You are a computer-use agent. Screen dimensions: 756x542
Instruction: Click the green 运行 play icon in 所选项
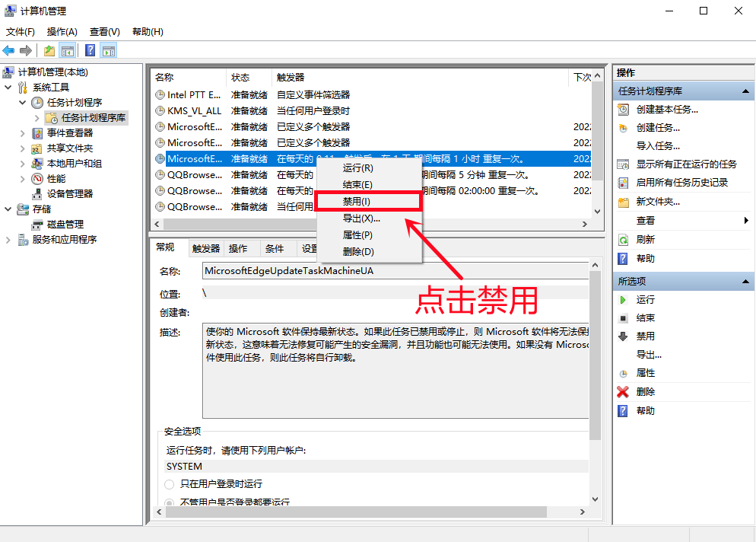623,300
